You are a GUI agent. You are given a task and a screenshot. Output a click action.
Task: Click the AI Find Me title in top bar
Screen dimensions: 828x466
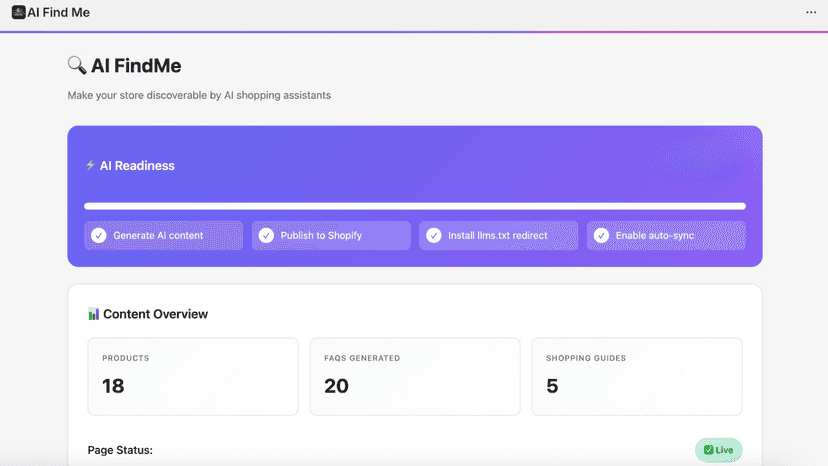tap(58, 12)
